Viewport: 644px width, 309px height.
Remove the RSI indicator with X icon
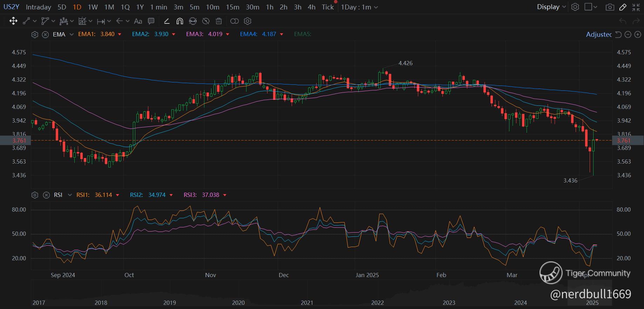[x=46, y=195]
